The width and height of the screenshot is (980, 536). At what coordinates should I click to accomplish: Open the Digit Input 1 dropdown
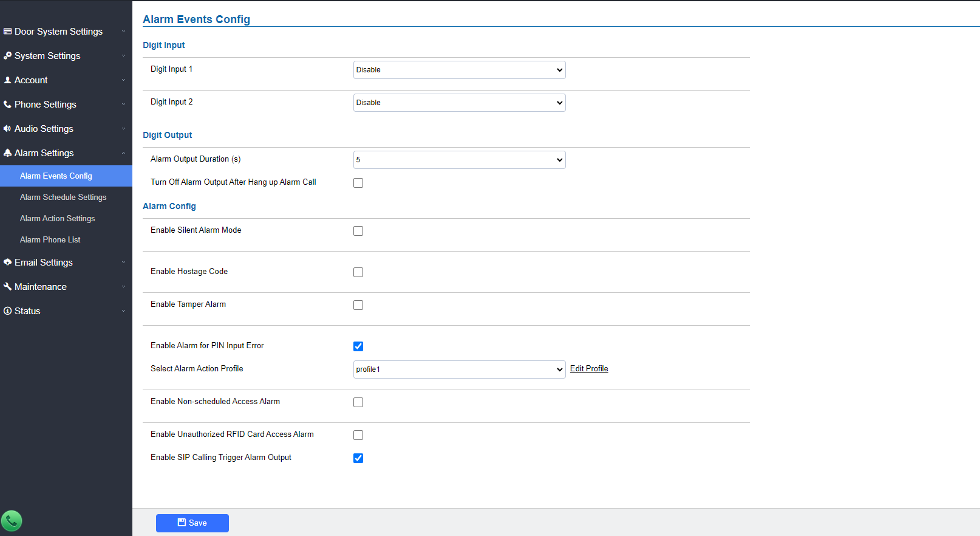[x=460, y=70]
